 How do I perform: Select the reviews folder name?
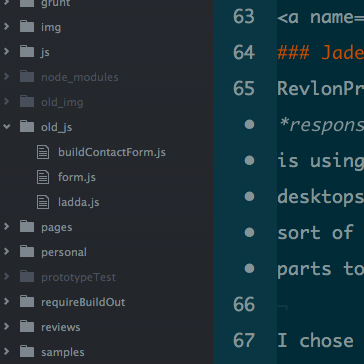coord(61,327)
